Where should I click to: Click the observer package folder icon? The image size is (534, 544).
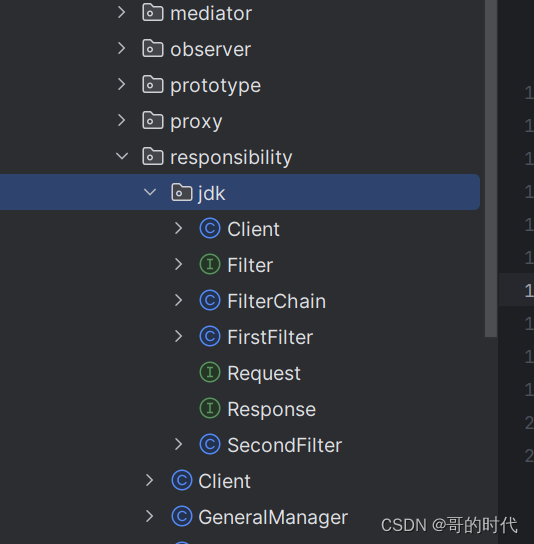(x=152, y=49)
